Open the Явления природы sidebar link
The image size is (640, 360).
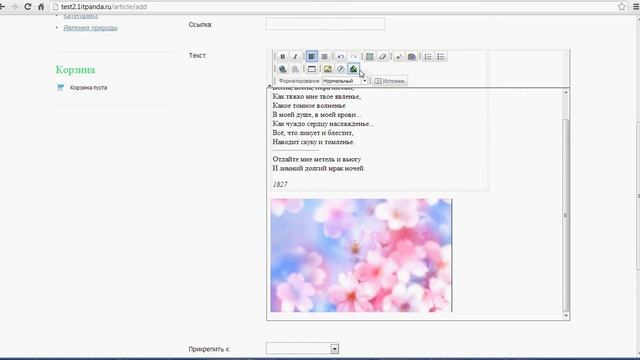point(90,28)
